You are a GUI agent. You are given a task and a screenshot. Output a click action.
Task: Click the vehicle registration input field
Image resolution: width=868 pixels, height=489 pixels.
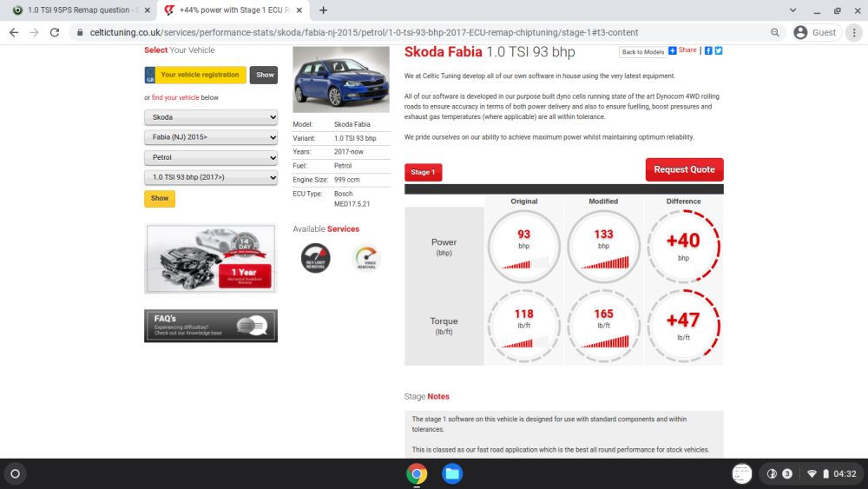point(200,75)
